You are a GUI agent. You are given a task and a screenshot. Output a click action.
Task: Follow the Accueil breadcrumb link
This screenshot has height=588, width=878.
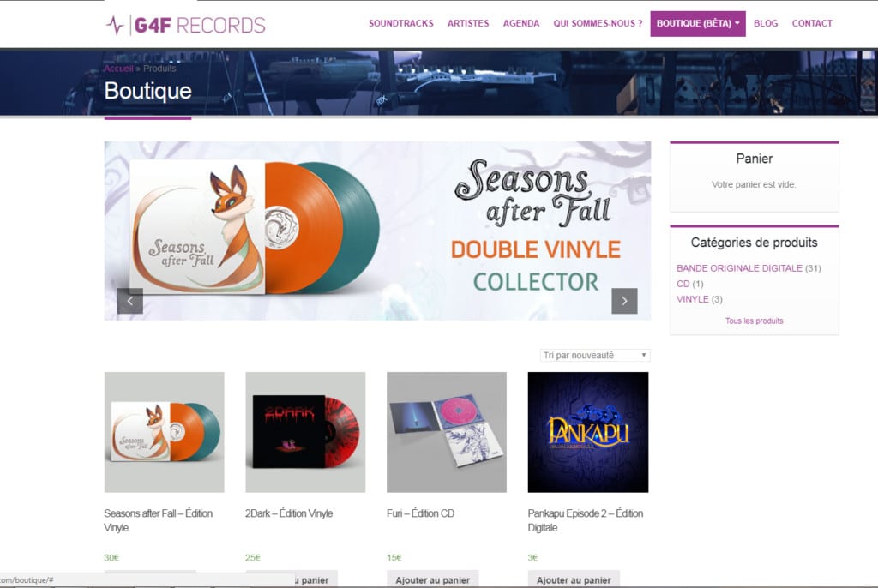coord(118,69)
